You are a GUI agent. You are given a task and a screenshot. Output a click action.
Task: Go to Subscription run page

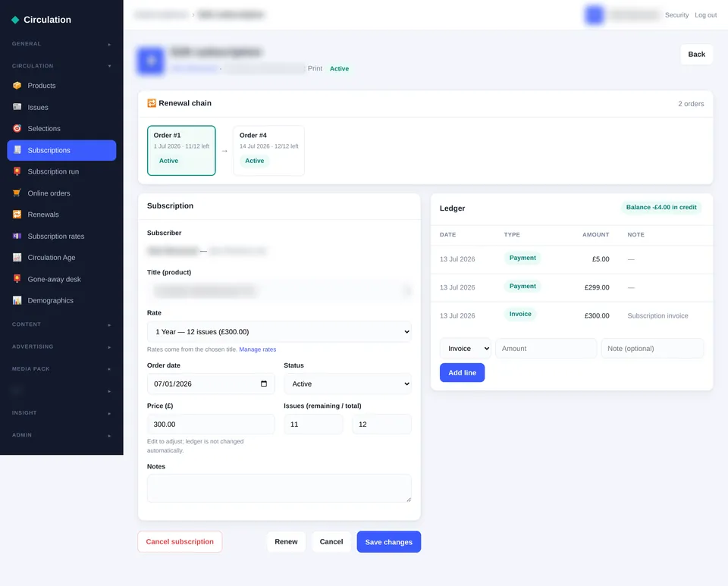[61, 171]
